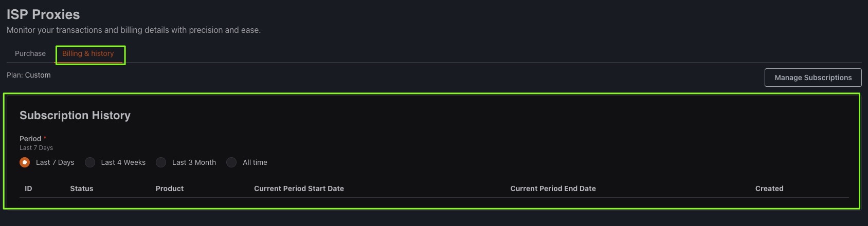Viewport: 868px width, 226px height.
Task: Click the Plan: Custom text
Action: [29, 75]
